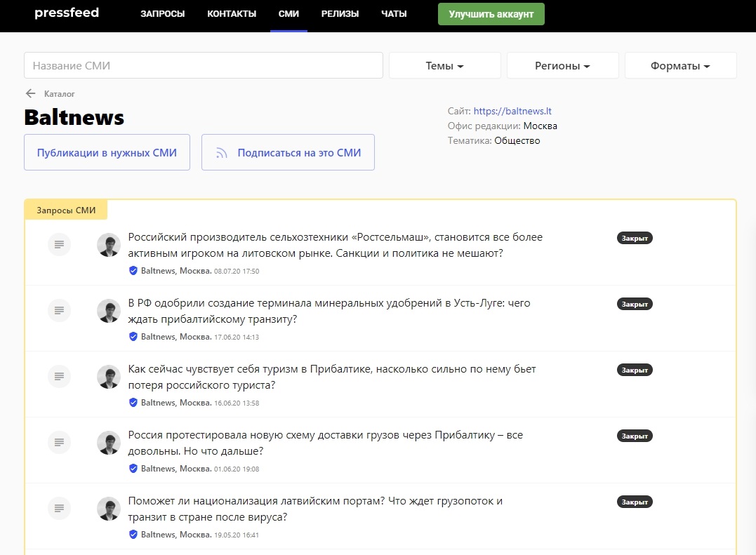The image size is (756, 555).
Task: Expand the Форматы dropdown
Action: (x=680, y=66)
